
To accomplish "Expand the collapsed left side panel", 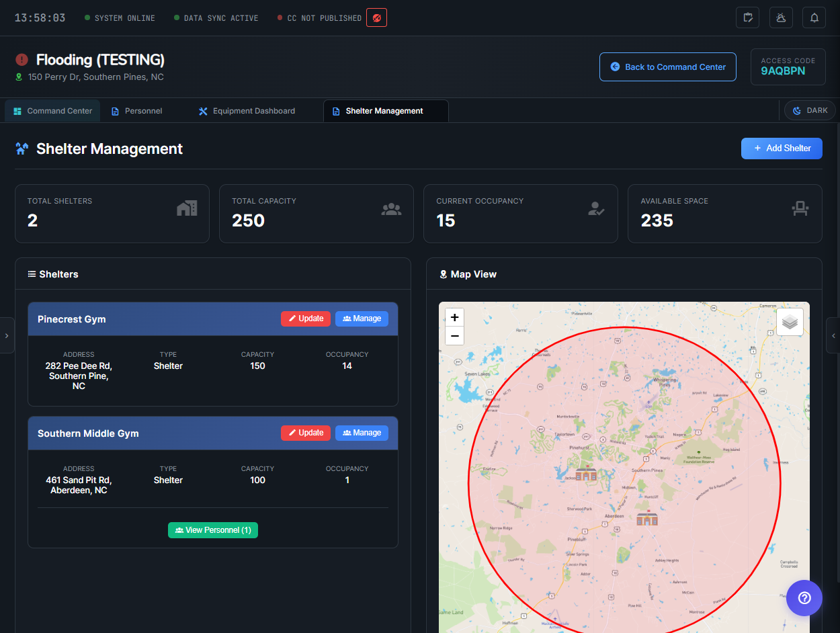I will point(7,335).
